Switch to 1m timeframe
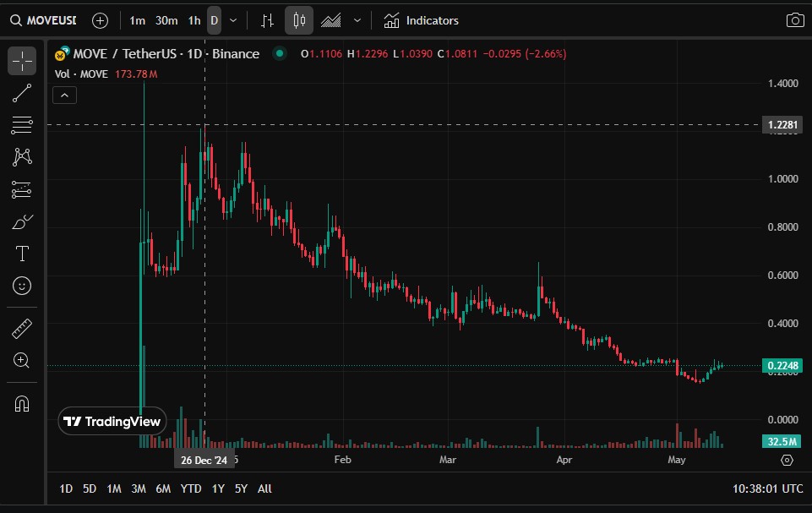Screen dimensions: 812x513 [x=137, y=21]
